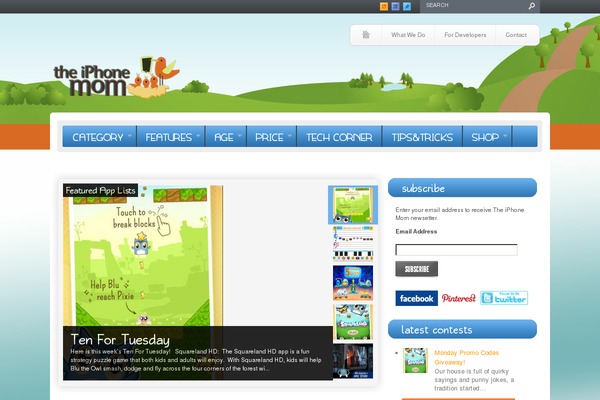Open the Facebook badge under subscribe
Viewport: 600px width, 400px height.
[x=416, y=298]
